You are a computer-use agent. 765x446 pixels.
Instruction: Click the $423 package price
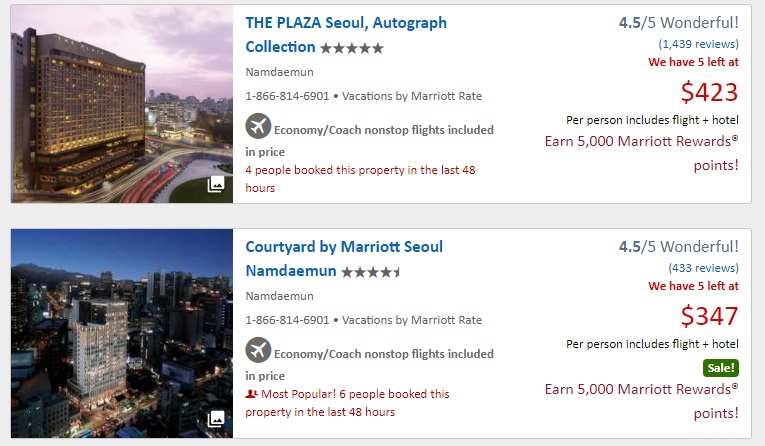pos(708,92)
